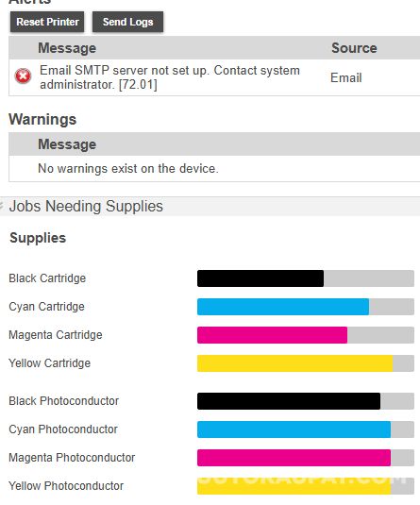The height and width of the screenshot is (505, 420).
Task: Click the Yellow Cartridge level bar
Action: click(x=306, y=363)
